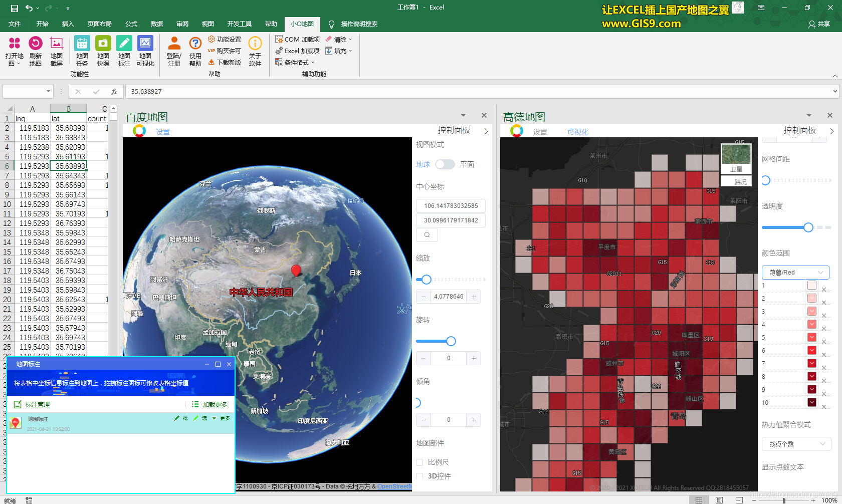Click 设置 in the Gaode map pane
This screenshot has height=504, width=842.
(540, 132)
